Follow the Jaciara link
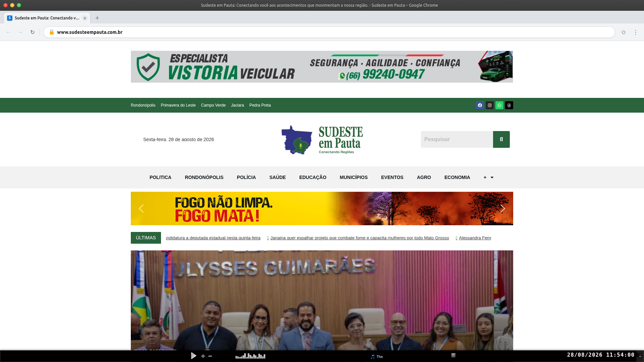This screenshot has width=644, height=362. pyautogui.click(x=237, y=105)
